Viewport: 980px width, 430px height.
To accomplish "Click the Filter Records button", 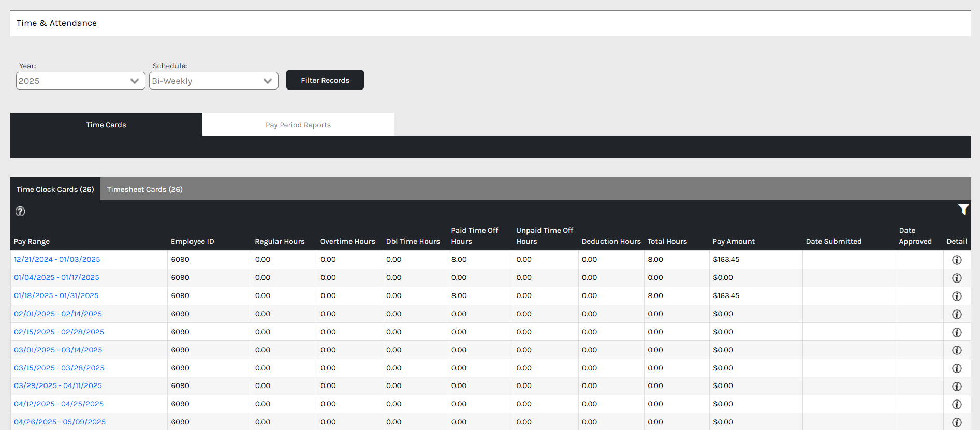I will click(x=325, y=80).
